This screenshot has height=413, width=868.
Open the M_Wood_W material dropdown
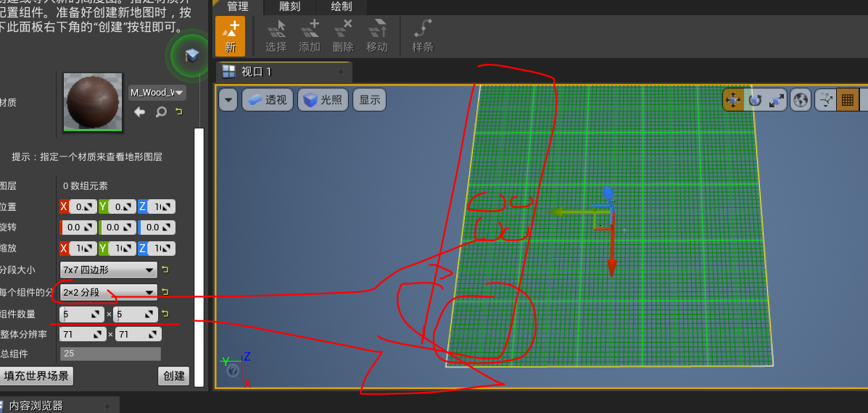pyautogui.click(x=157, y=92)
